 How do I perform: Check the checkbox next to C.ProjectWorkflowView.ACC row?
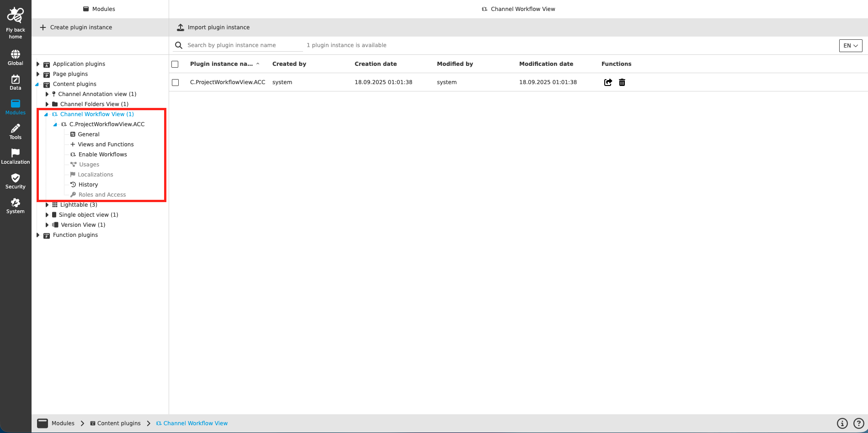click(175, 83)
